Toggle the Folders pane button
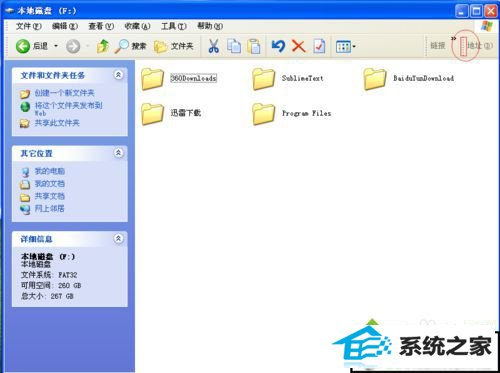Viewport: 500px width, 373px height. tap(174, 46)
